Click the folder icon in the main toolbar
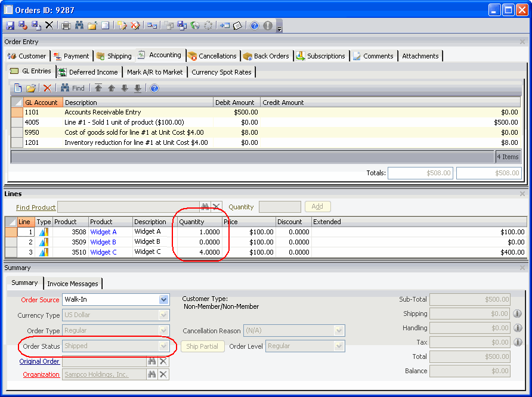532x397 pixels. 92,26
